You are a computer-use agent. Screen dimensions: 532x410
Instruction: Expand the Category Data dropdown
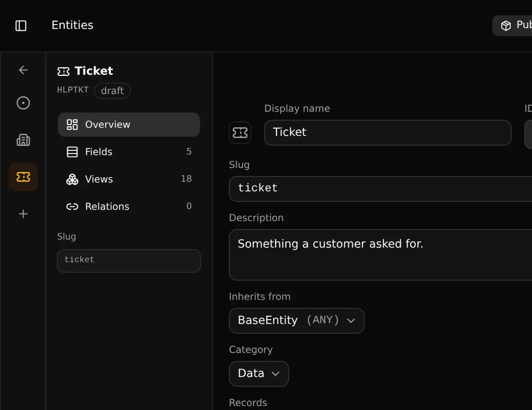point(259,374)
